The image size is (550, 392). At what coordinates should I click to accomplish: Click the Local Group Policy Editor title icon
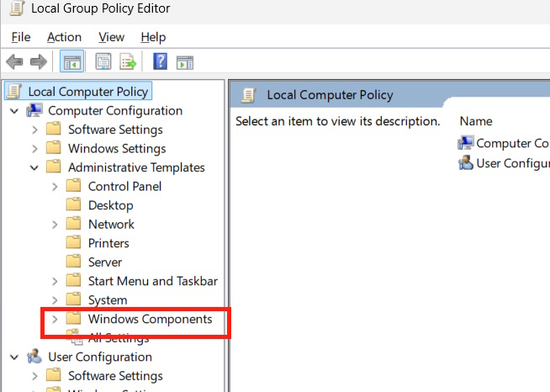[x=17, y=8]
